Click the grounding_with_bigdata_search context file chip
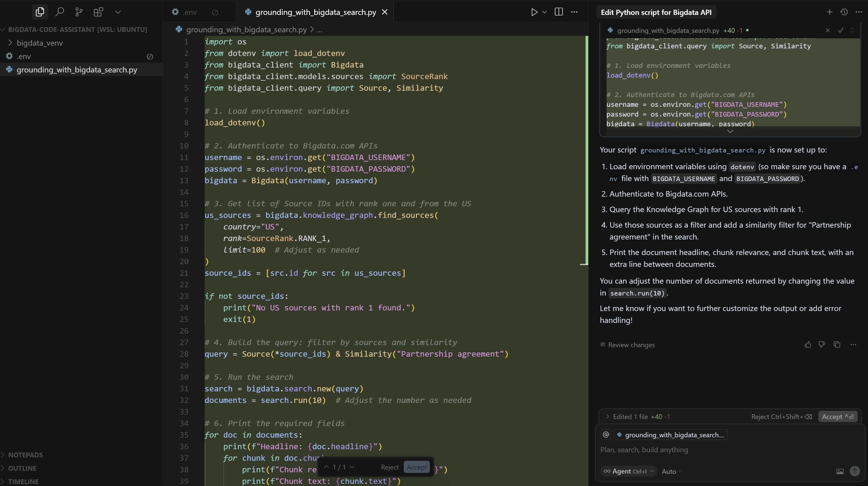The height and width of the screenshot is (486, 868). click(x=671, y=435)
